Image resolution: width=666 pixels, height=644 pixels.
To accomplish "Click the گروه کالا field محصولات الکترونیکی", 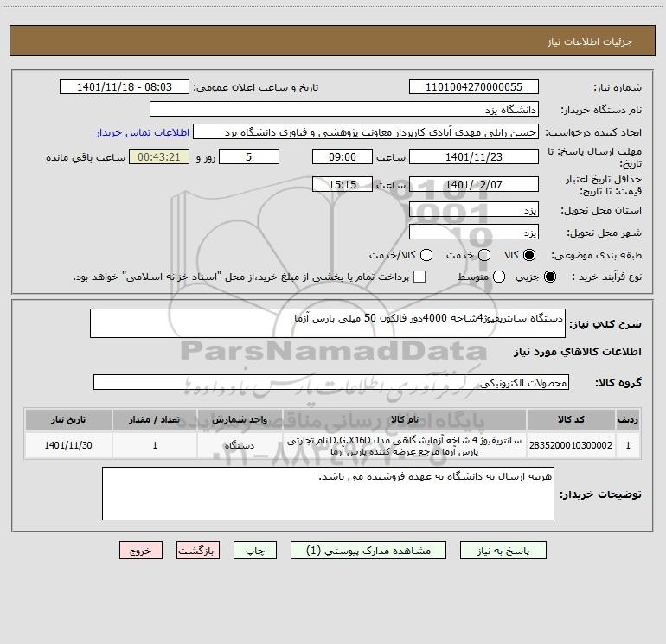I will (x=331, y=382).
